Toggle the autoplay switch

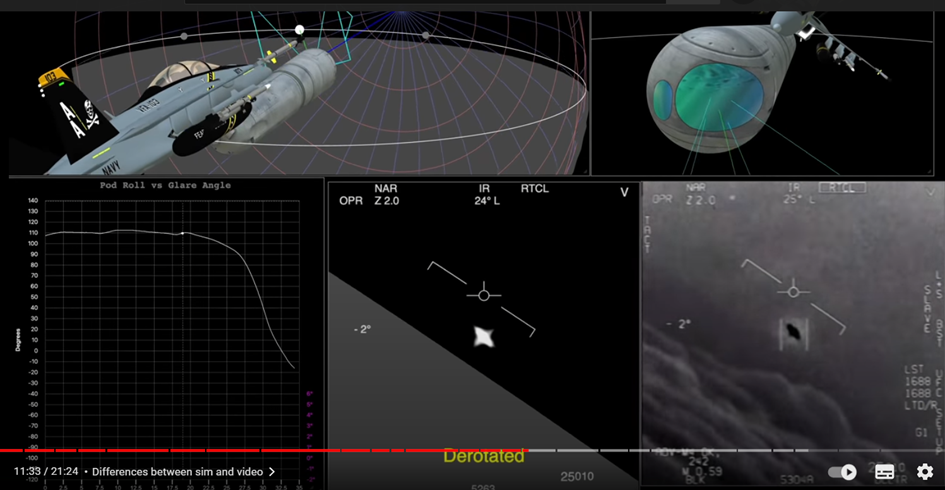(842, 472)
